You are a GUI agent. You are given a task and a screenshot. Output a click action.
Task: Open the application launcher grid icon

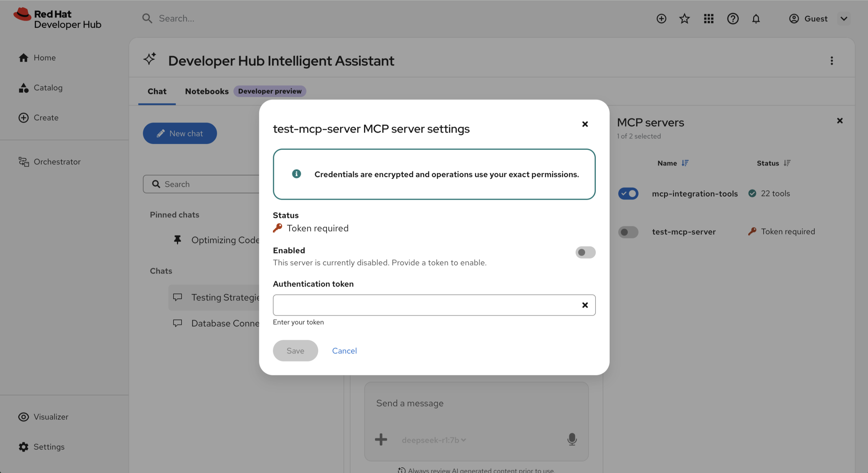tap(709, 18)
